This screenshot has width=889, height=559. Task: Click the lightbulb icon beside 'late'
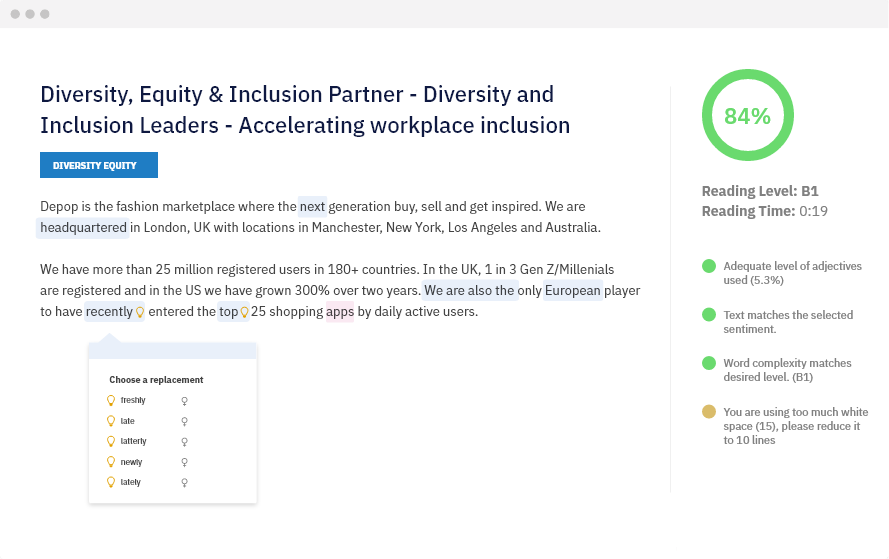coord(111,421)
